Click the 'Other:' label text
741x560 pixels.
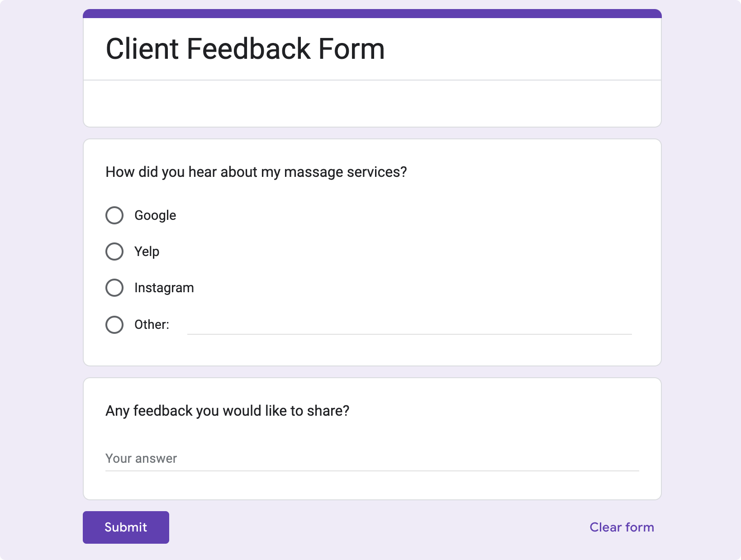pos(152,324)
